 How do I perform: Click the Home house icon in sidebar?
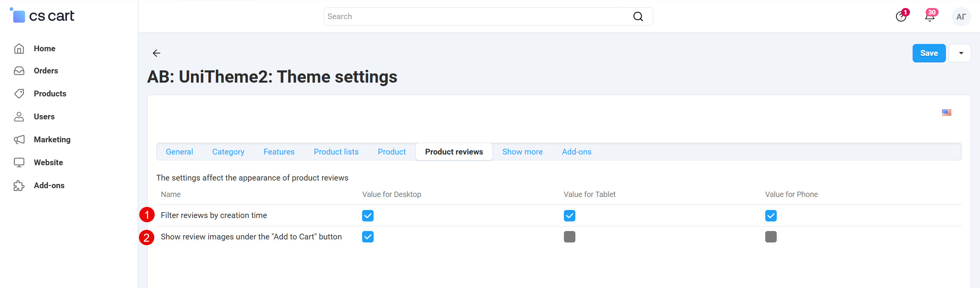point(19,49)
